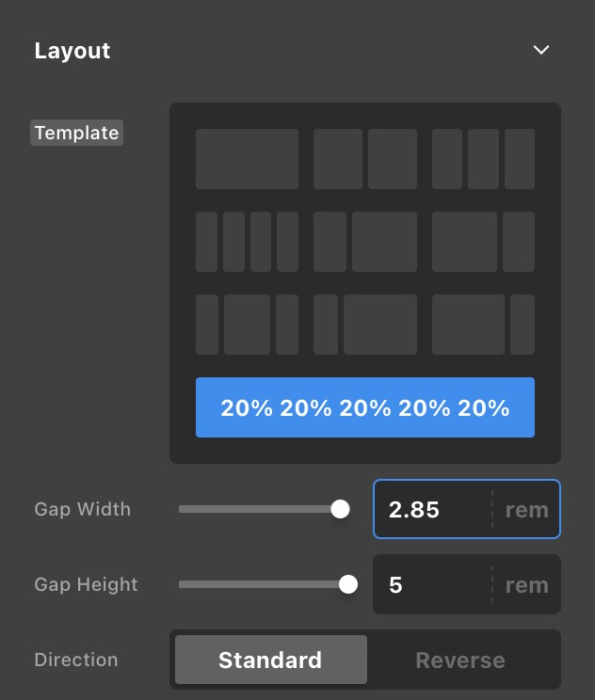This screenshot has width=595, height=700.
Task: Choose the Standard direction option
Action: [270, 660]
